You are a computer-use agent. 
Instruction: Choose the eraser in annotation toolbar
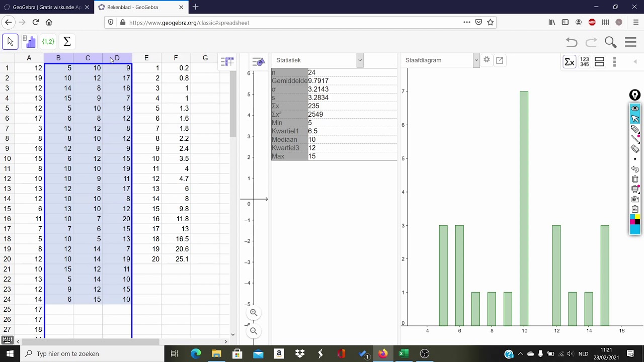tap(635, 149)
